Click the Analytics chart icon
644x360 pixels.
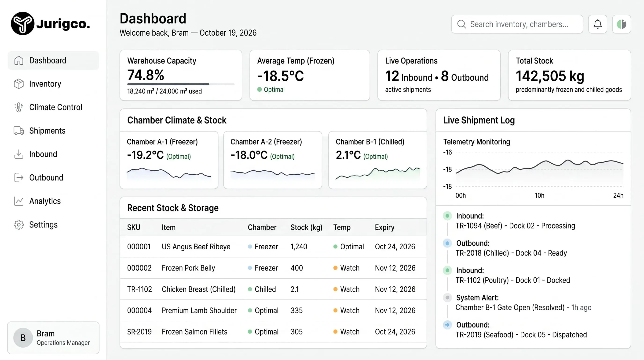pos(19,201)
